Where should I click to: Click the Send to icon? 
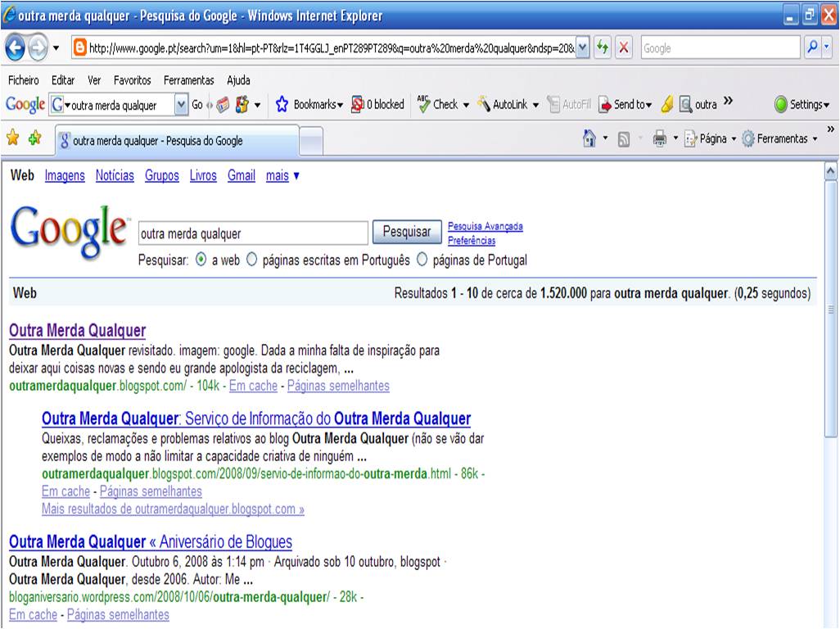605,105
